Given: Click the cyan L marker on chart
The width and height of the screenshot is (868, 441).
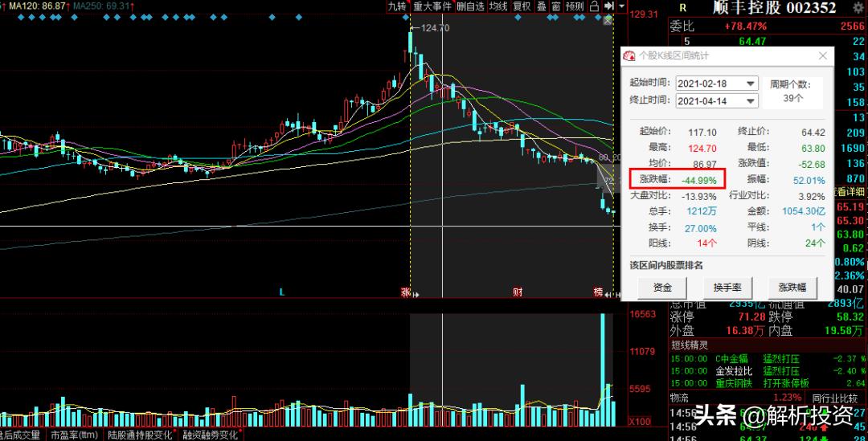Looking at the screenshot, I should click(282, 292).
